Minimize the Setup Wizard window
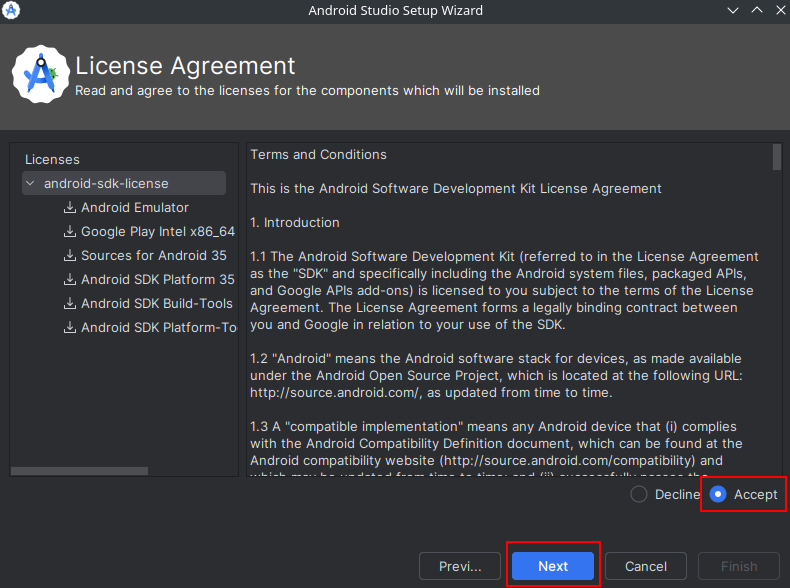790x588 pixels. [733, 10]
